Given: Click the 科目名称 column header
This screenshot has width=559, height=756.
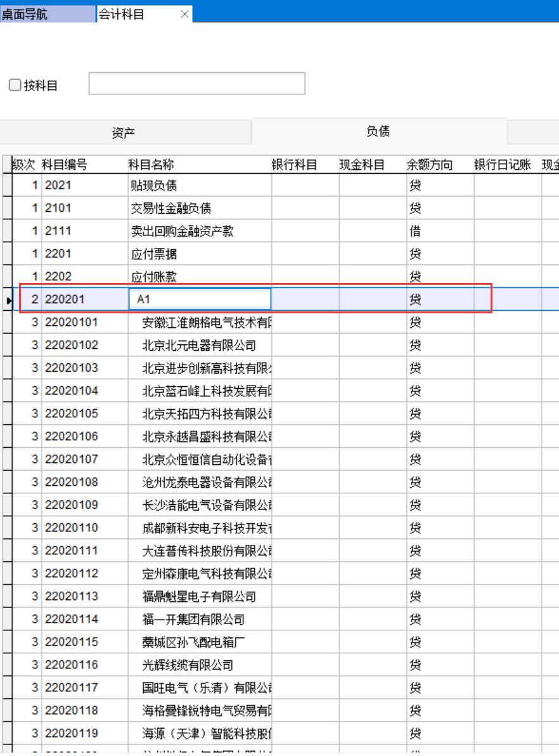Looking at the screenshot, I should (x=151, y=166).
